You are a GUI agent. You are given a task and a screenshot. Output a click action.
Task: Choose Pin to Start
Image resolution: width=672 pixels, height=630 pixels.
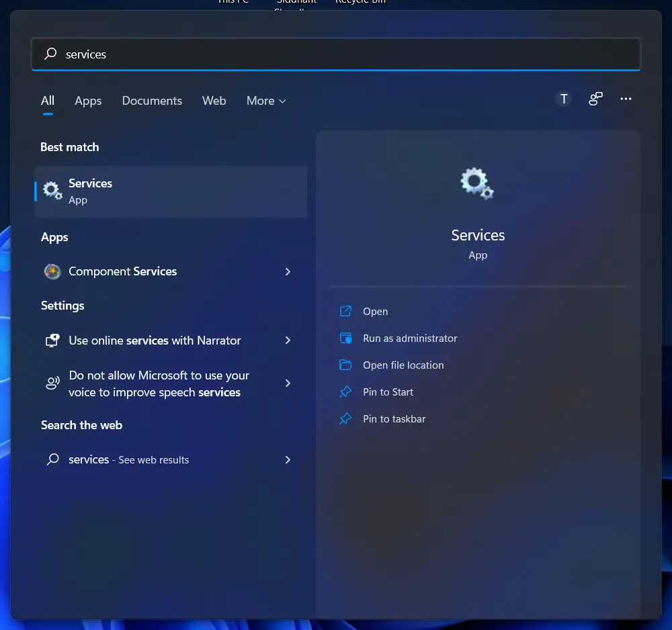tap(388, 392)
